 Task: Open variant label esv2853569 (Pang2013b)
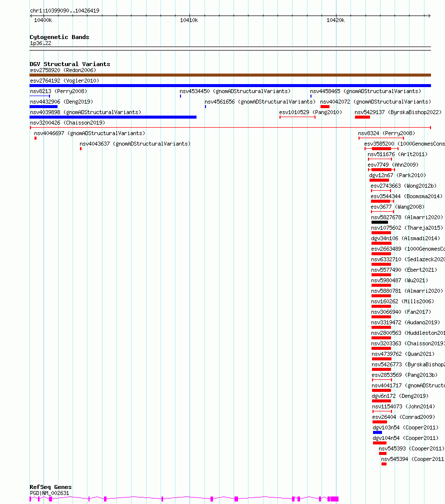point(404,375)
